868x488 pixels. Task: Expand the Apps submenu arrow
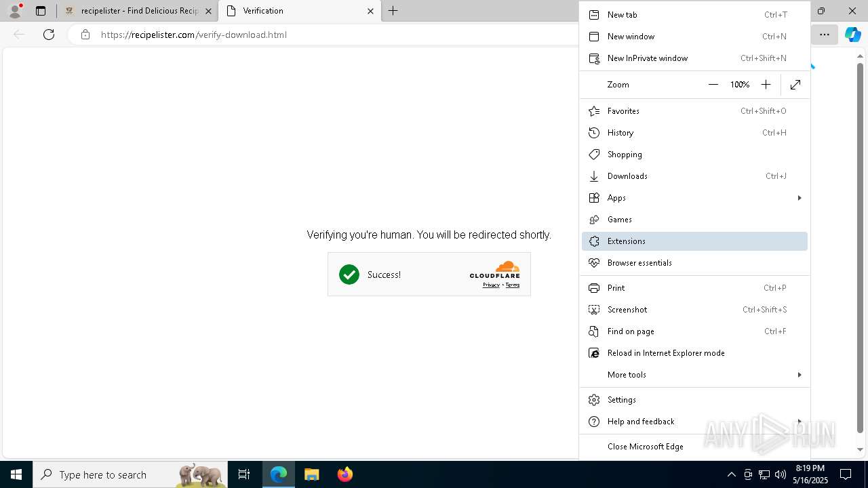tap(800, 198)
